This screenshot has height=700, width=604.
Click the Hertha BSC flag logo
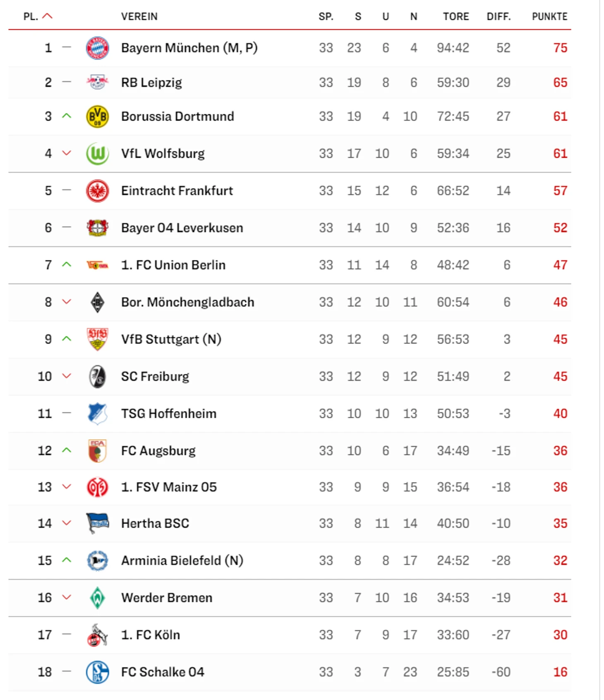pos(97,523)
